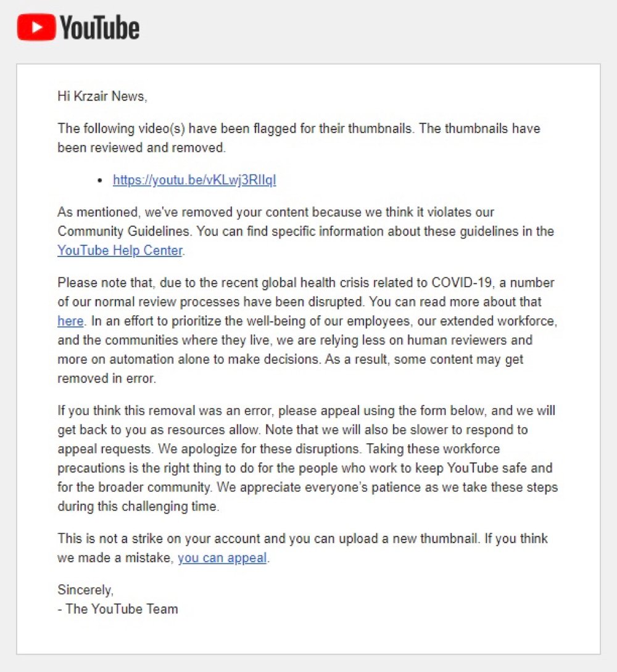Screen dimensions: 617x672
Task: Click the bullet point before the video URL
Action: (100, 181)
